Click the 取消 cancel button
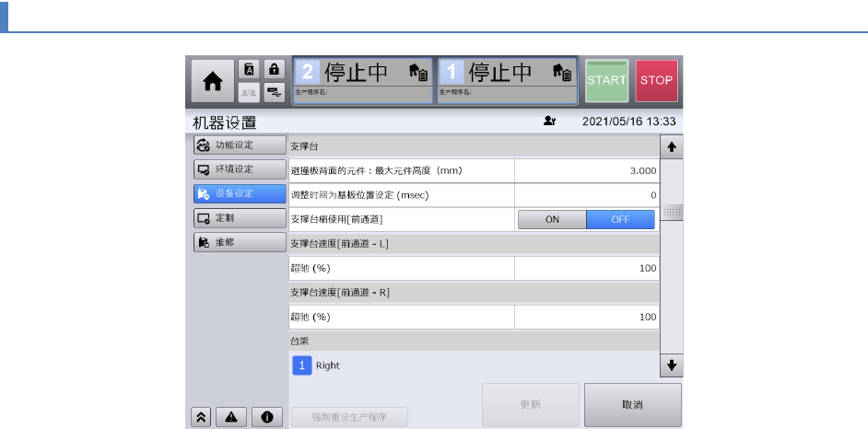The height and width of the screenshot is (429, 868). click(x=633, y=405)
